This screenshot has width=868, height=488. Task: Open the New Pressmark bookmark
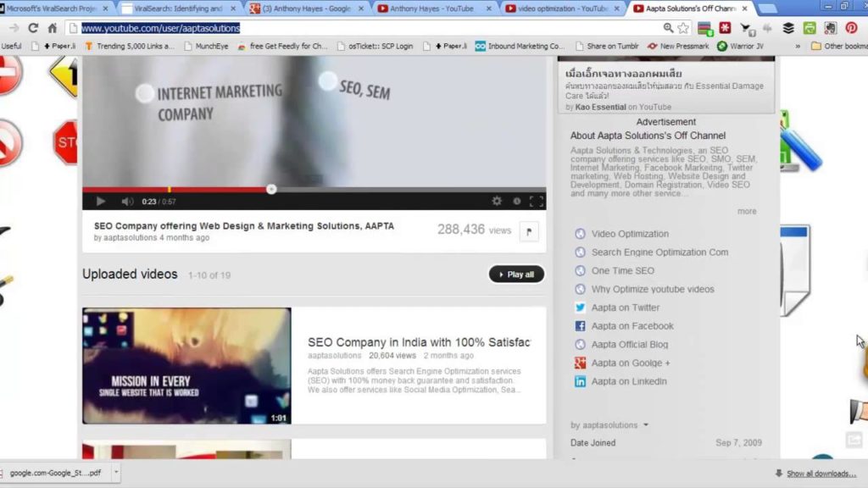pos(678,46)
